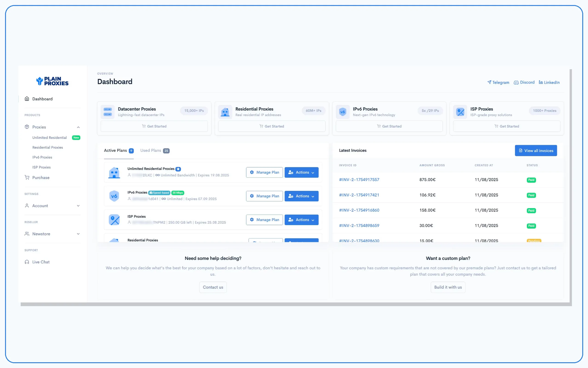Click the Live Chat headset icon

pyautogui.click(x=27, y=262)
